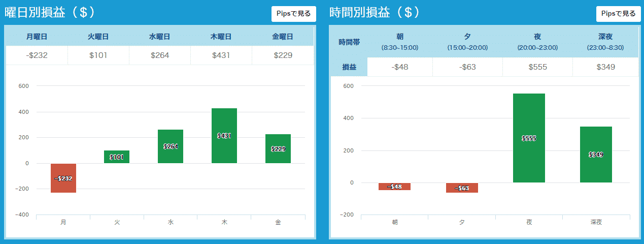Screen dimensions: 644x244
Task: Click the red 夕 -$63 bar
Action: [462, 188]
